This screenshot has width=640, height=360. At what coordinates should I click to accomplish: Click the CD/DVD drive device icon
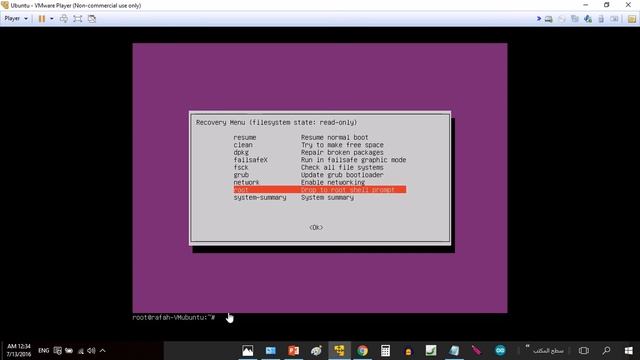click(x=562, y=19)
